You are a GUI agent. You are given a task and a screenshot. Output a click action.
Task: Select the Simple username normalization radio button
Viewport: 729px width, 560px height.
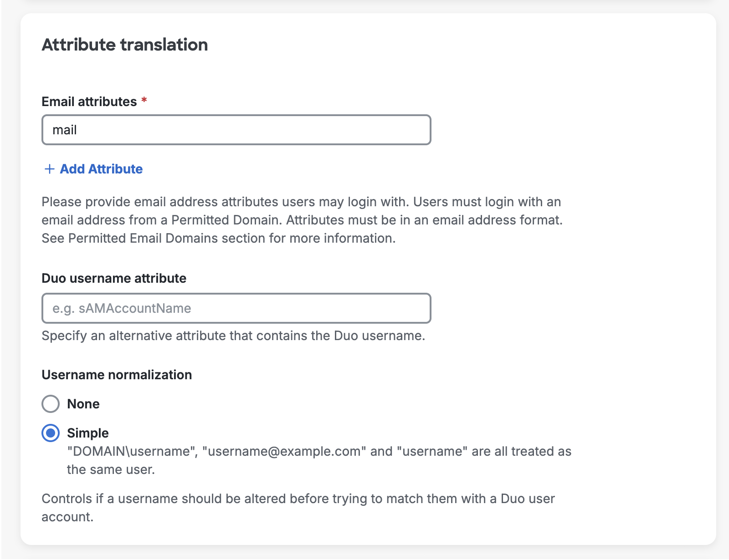pyautogui.click(x=51, y=433)
